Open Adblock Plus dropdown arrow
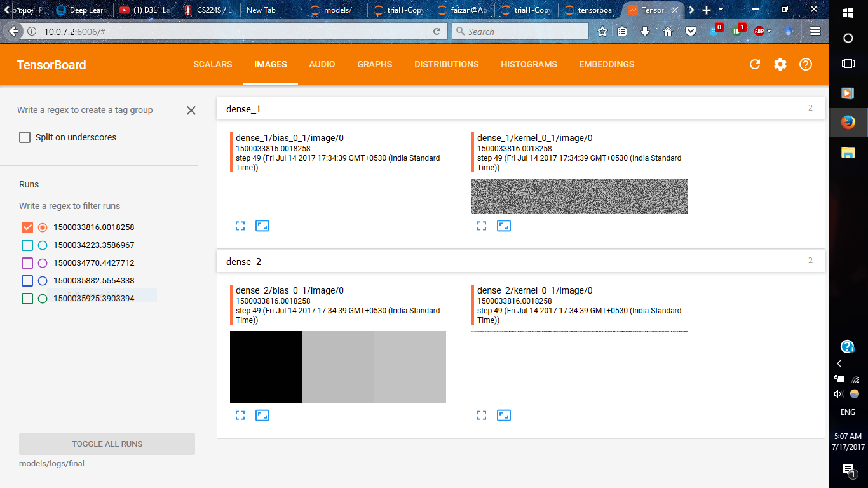Viewport: 868px width, 488px height. point(769,31)
